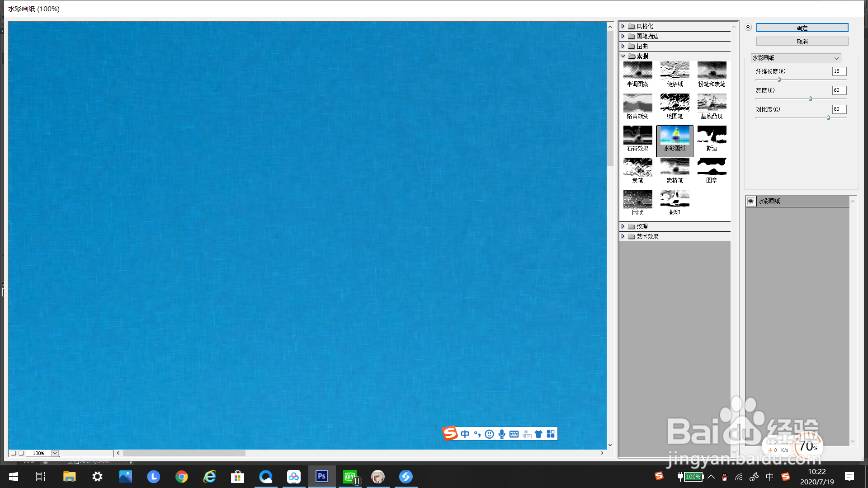This screenshot has width=868, height=488.
Task: Collapse the filter thumbnail panel with double-arrow button
Action: 748,27
